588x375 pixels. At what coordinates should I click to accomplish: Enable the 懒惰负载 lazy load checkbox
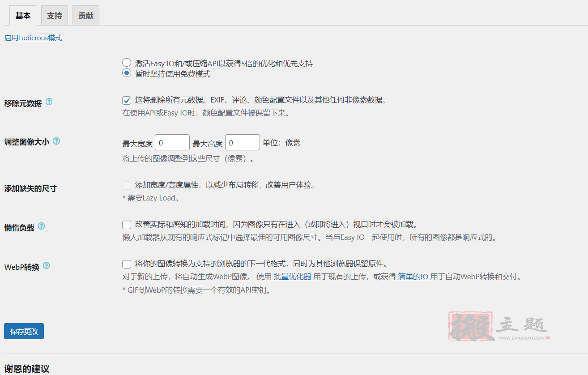[x=127, y=224]
